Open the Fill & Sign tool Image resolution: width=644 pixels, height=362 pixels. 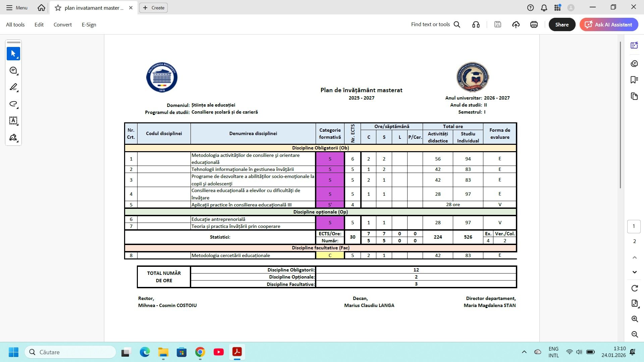[13, 137]
